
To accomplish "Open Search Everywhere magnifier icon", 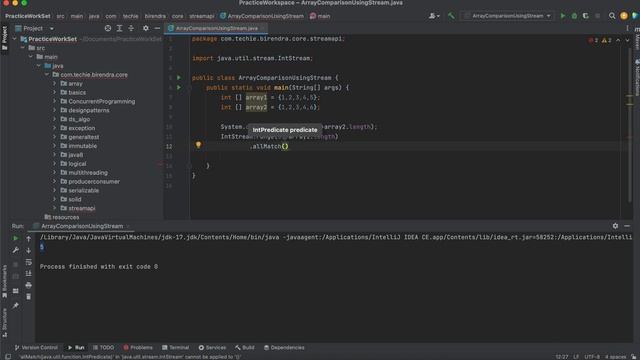I will coord(612,16).
